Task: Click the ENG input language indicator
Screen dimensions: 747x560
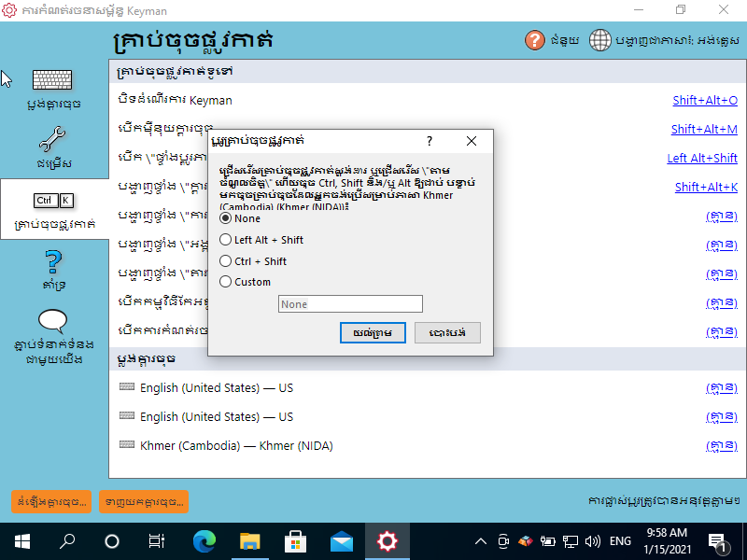Action: tap(620, 541)
